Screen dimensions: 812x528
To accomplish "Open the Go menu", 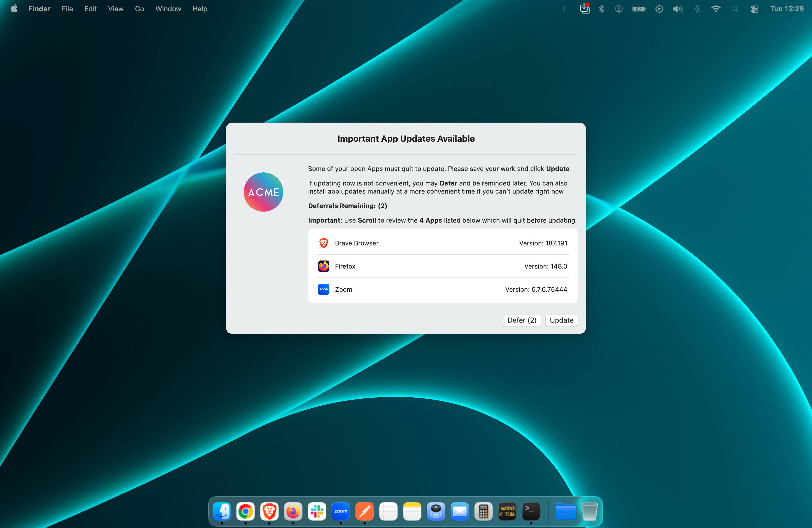I will 139,9.
